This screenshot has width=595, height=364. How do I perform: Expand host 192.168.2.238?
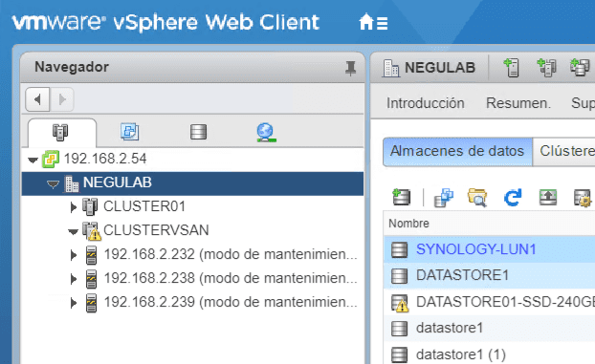click(74, 279)
